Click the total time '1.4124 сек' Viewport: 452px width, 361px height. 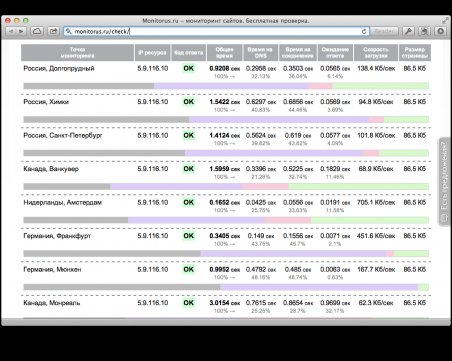pos(225,136)
